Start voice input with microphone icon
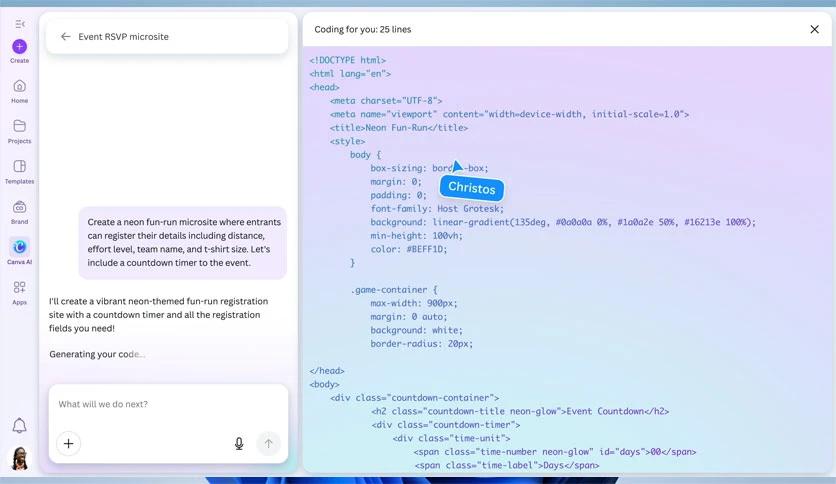Viewport: 836px width, 484px height. 239,443
